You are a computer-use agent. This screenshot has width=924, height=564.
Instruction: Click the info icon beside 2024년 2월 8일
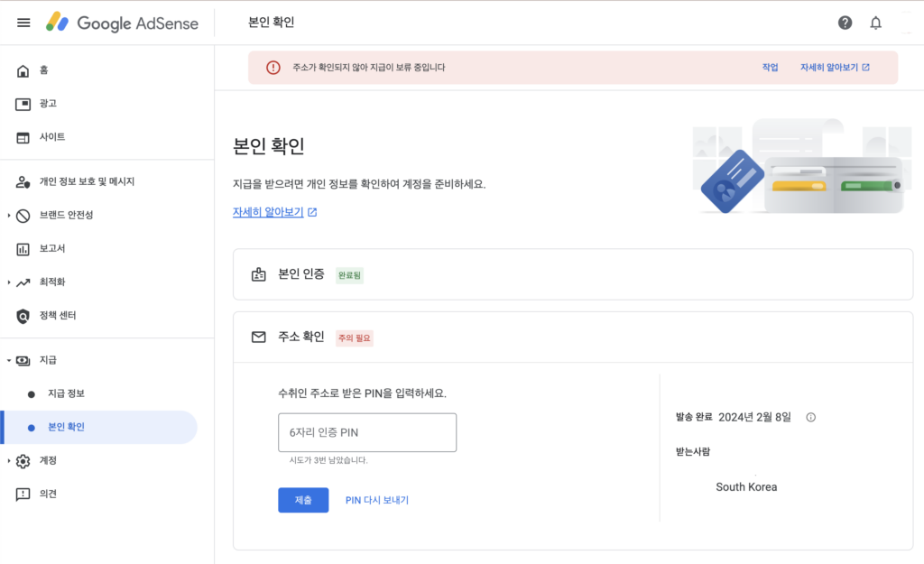[x=810, y=417]
